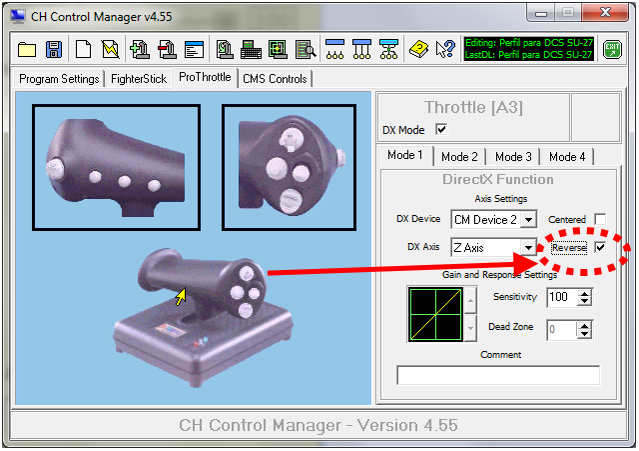The image size is (639, 451).
Task: Enable the Centered checkbox
Action: click(x=600, y=219)
